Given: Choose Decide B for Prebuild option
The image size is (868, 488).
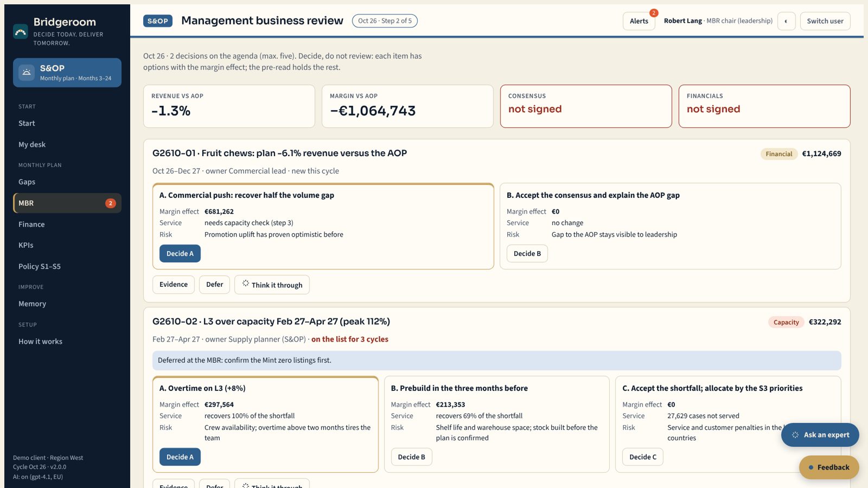Looking at the screenshot, I should click(x=412, y=457).
